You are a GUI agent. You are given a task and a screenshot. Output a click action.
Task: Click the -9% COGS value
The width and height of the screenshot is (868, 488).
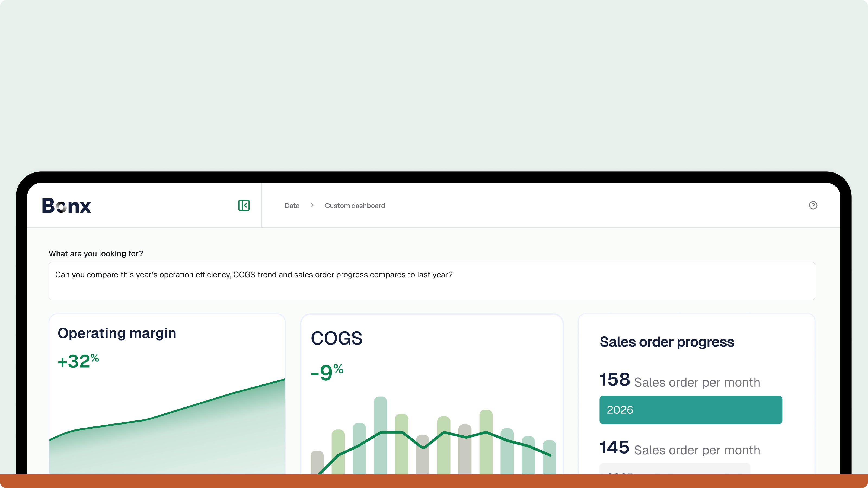[x=327, y=372]
